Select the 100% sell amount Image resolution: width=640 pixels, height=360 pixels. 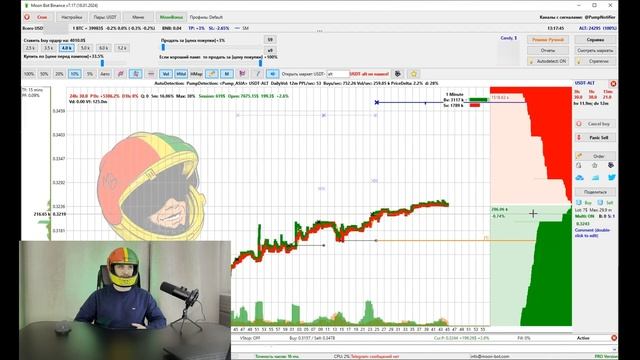pos(29,74)
